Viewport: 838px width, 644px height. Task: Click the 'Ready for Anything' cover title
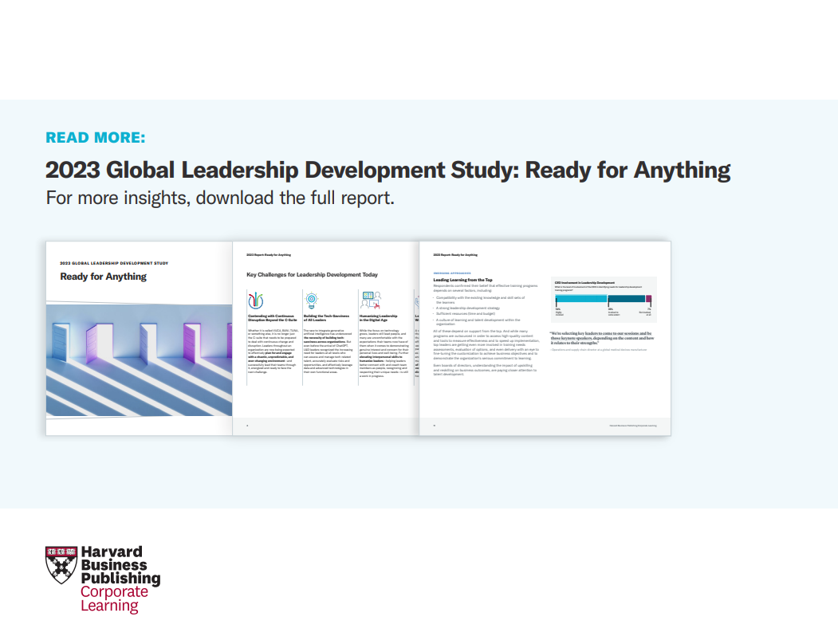(103, 277)
